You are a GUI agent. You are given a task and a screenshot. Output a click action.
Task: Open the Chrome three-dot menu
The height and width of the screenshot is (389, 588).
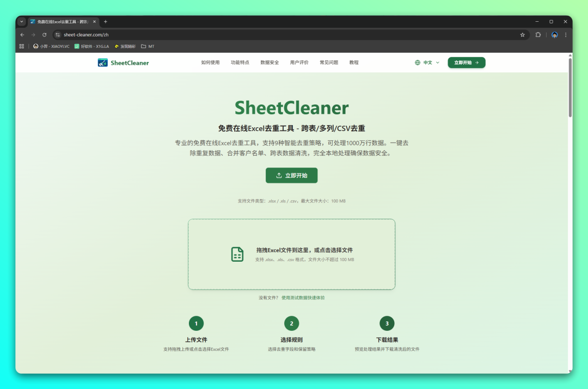(x=566, y=35)
